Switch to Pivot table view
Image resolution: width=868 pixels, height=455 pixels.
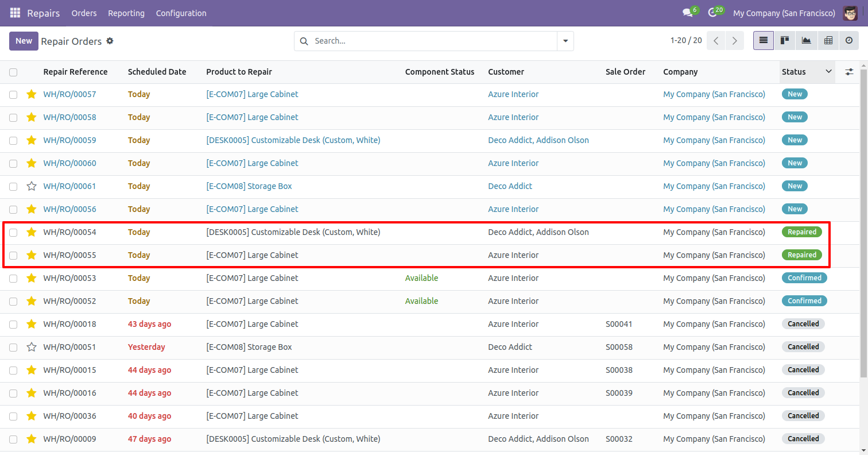point(828,41)
